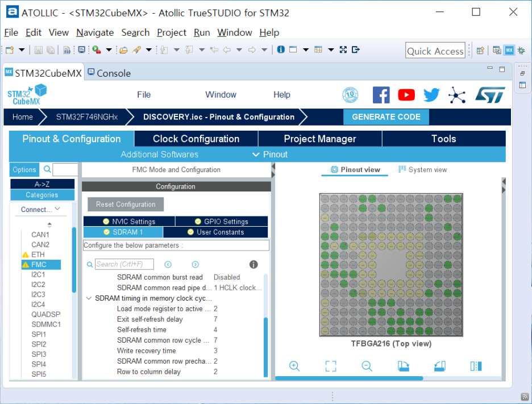Toggle split view icon below chip
Viewport: 532px width, 404px height.
pos(476,366)
